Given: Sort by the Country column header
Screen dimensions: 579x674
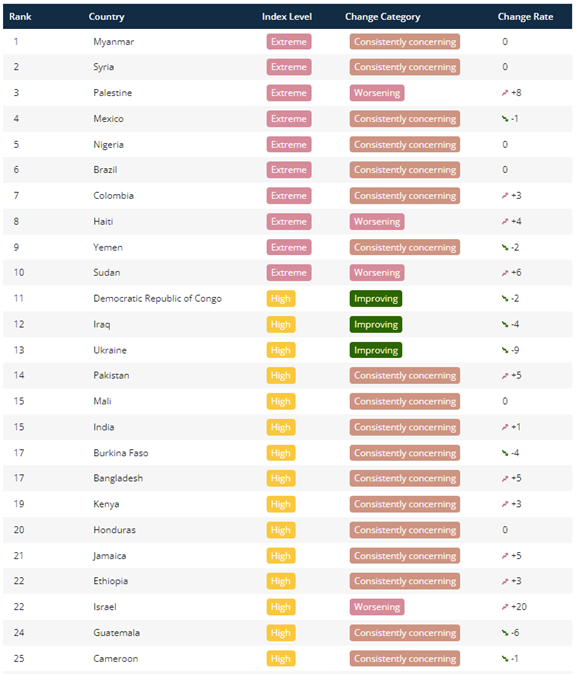Looking at the screenshot, I should pos(107,17).
